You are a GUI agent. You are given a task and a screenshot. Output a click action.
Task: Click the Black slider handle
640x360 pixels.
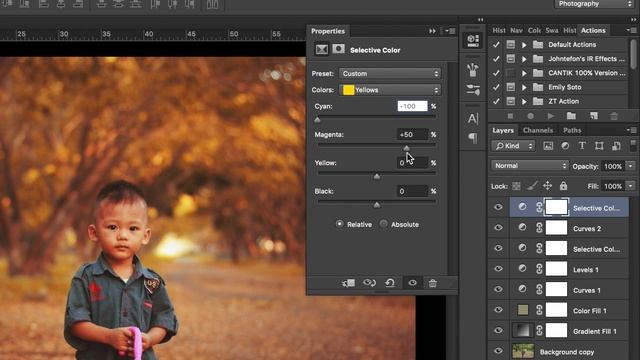[377, 204]
